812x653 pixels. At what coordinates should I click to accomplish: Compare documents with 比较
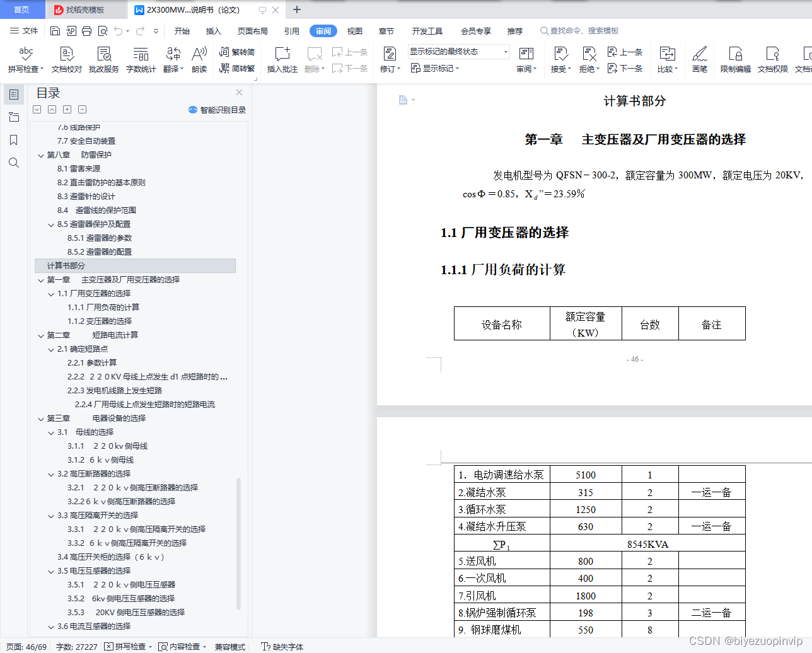(667, 60)
